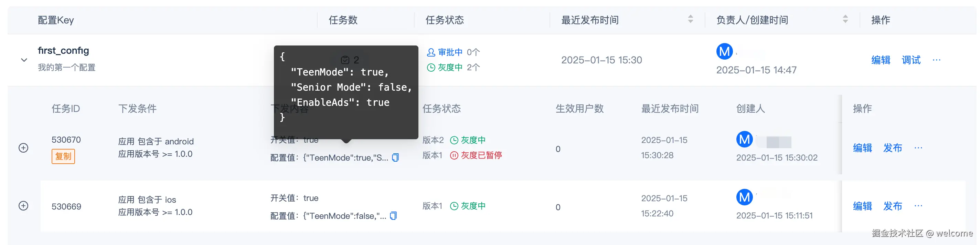Sort by 最近发布时间 column

pos(691,19)
